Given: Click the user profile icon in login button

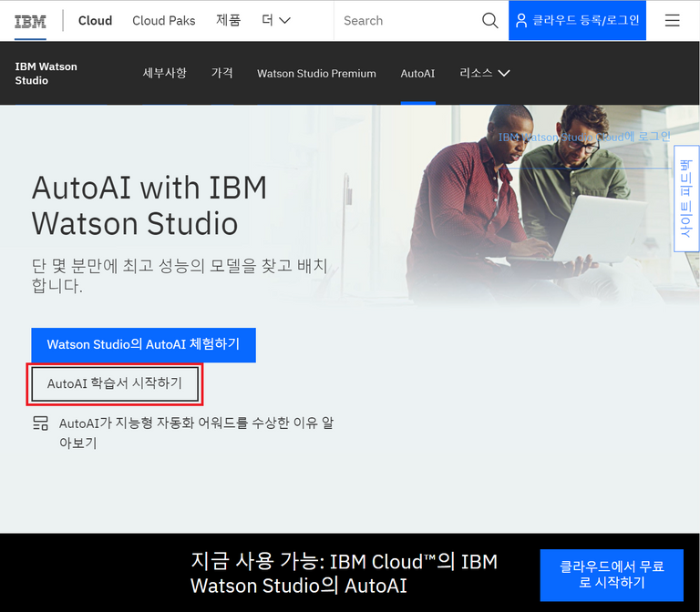Looking at the screenshot, I should click(521, 21).
